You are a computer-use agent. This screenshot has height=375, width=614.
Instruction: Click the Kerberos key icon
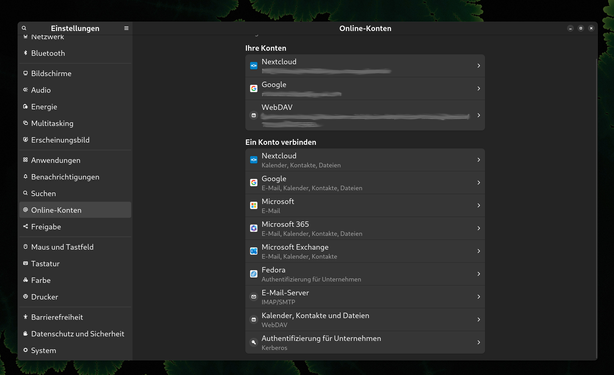click(x=254, y=342)
